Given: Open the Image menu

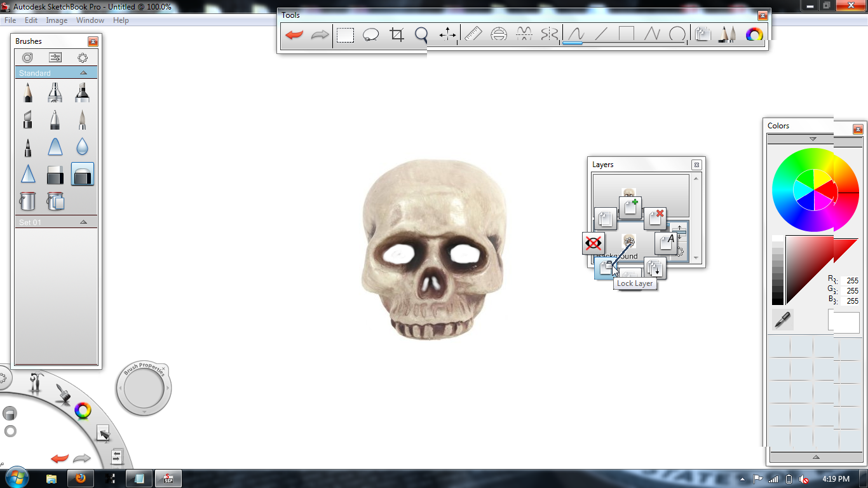Looking at the screenshot, I should pos(57,20).
